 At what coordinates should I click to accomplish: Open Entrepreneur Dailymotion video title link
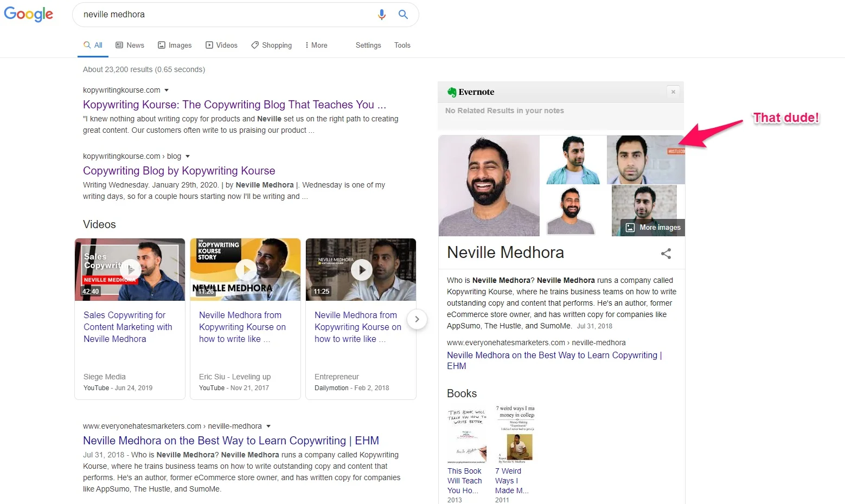[358, 327]
